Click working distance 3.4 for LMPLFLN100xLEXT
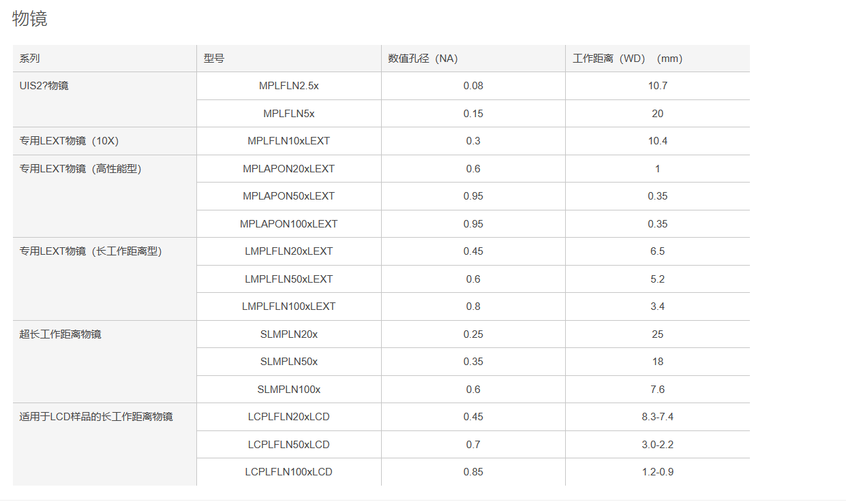The image size is (846, 504). pyautogui.click(x=657, y=306)
